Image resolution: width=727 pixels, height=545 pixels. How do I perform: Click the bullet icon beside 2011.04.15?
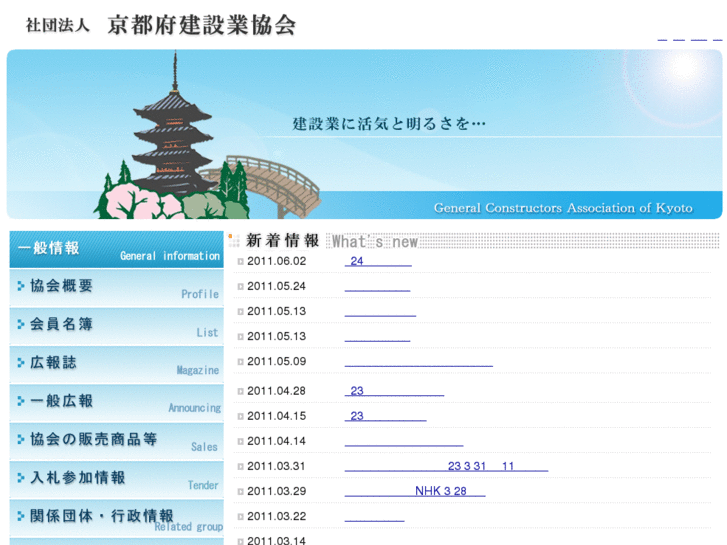tap(240, 416)
